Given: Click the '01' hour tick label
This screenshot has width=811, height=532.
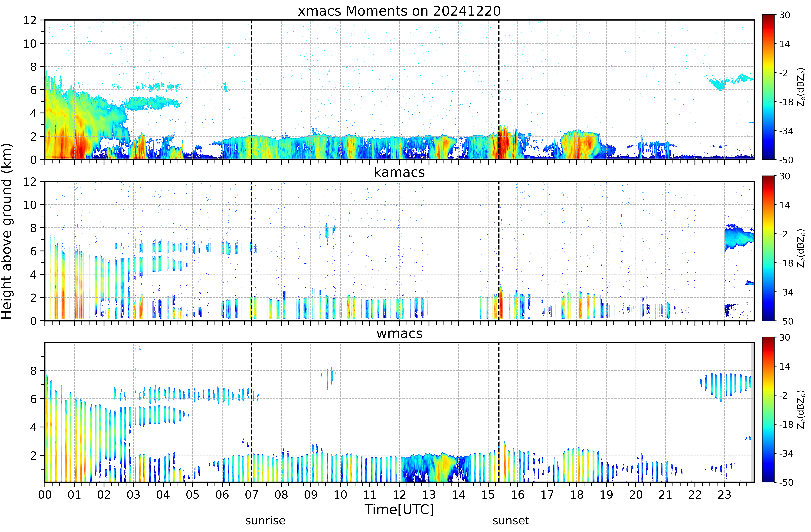Looking at the screenshot, I should [74, 495].
